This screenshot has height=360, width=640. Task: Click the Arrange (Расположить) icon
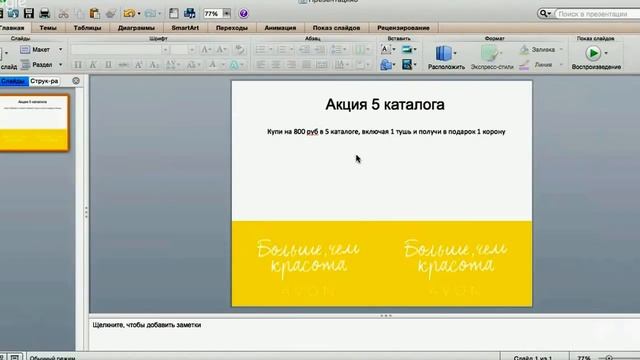click(443, 53)
